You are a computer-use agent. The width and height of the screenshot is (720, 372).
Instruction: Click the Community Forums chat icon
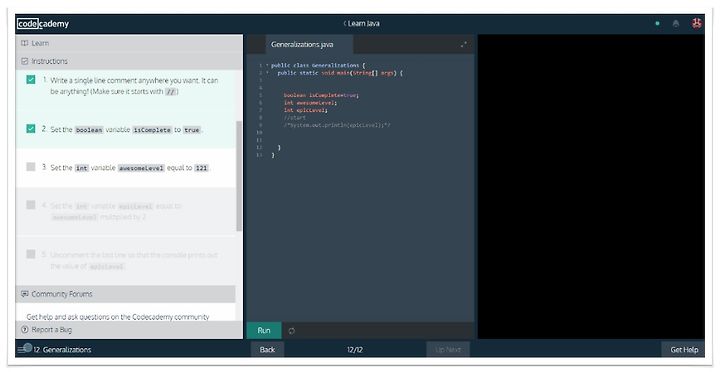[25, 294]
